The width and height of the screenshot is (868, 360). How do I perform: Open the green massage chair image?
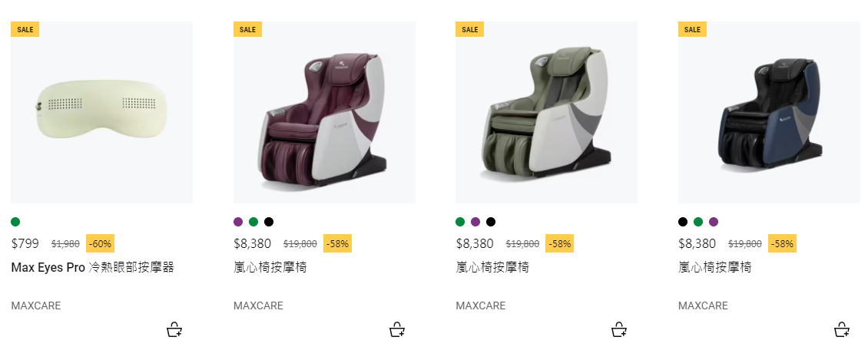546,112
